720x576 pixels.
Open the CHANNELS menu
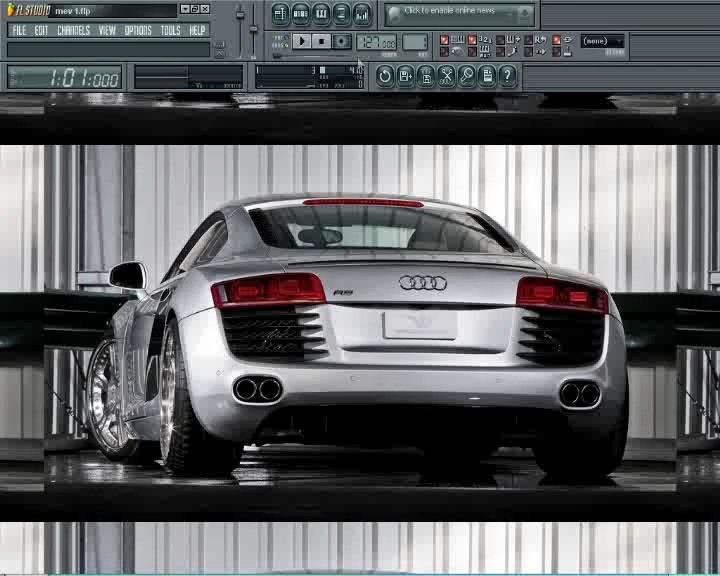[73, 30]
